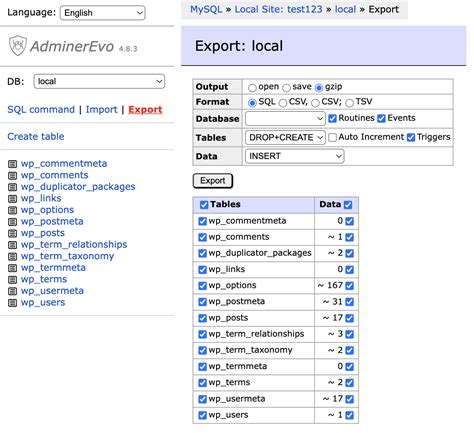This screenshot has width=474, height=433.
Task: Click select-data icon beside wp_commentmeta in sidebar
Action: click(x=12, y=164)
